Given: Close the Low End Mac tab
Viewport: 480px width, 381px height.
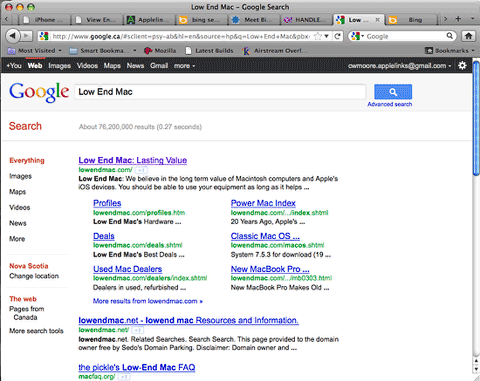Looking at the screenshot, I should click(377, 20).
